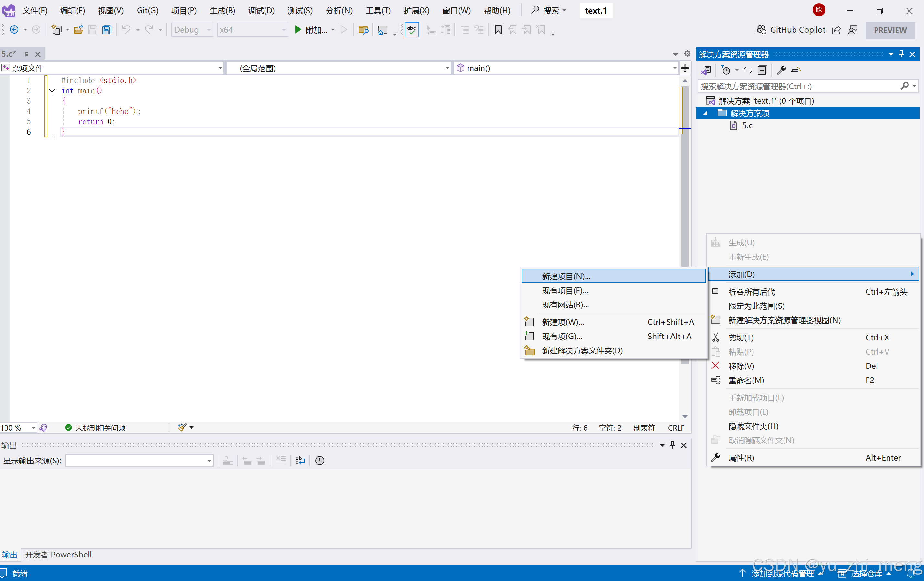The image size is (924, 581).
Task: Open the Debug configuration dropdown
Action: click(192, 30)
